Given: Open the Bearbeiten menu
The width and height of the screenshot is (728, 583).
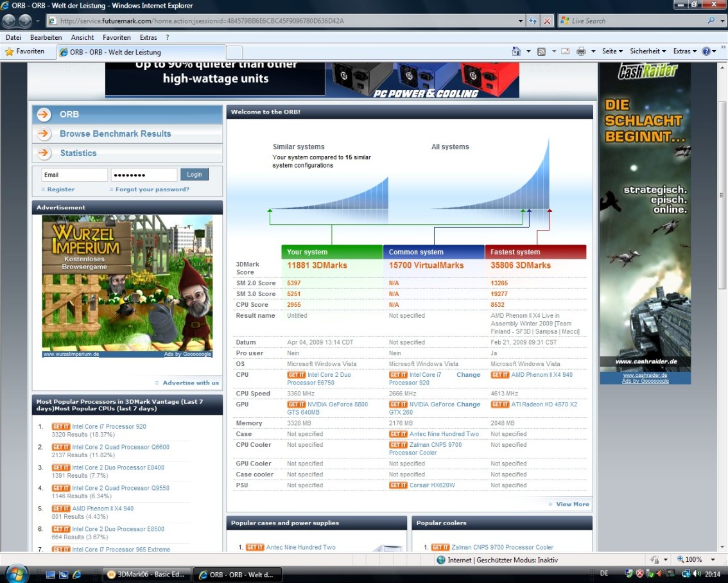Looking at the screenshot, I should (x=46, y=38).
